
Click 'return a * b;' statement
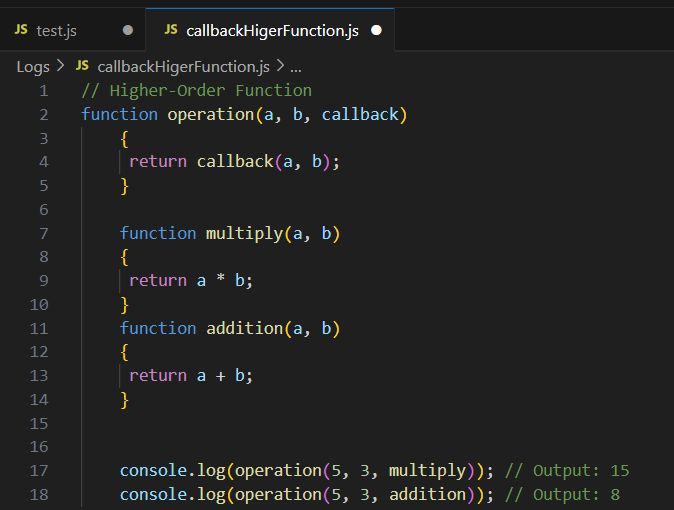pyautogui.click(x=191, y=280)
